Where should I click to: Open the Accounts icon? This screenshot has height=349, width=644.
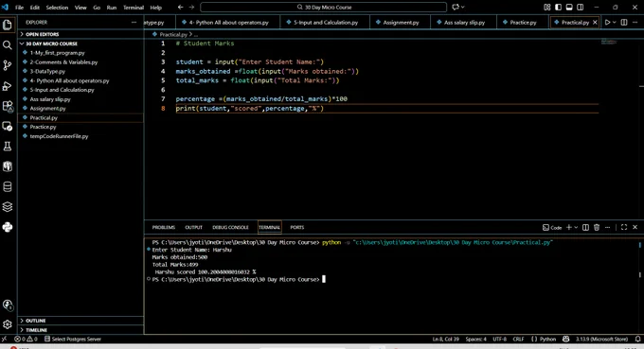point(8,305)
